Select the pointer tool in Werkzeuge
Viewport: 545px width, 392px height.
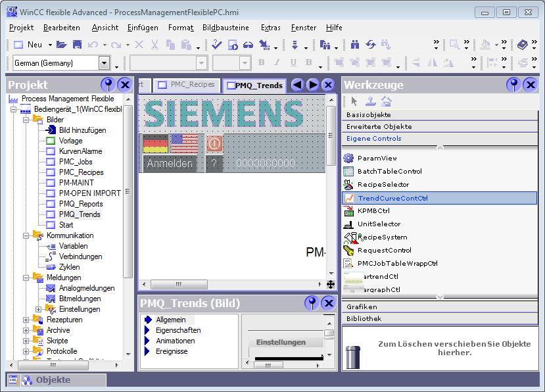[354, 101]
